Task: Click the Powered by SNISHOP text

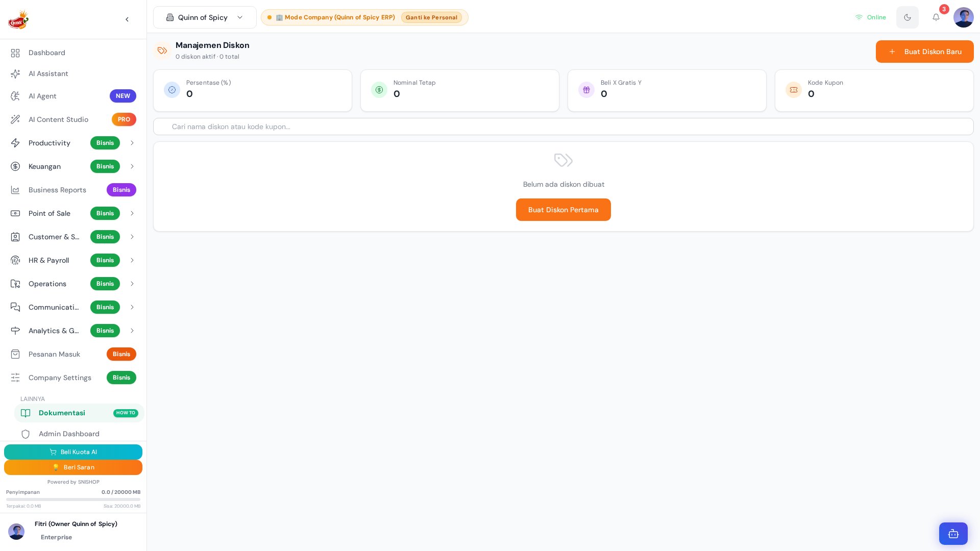Action: (73, 482)
